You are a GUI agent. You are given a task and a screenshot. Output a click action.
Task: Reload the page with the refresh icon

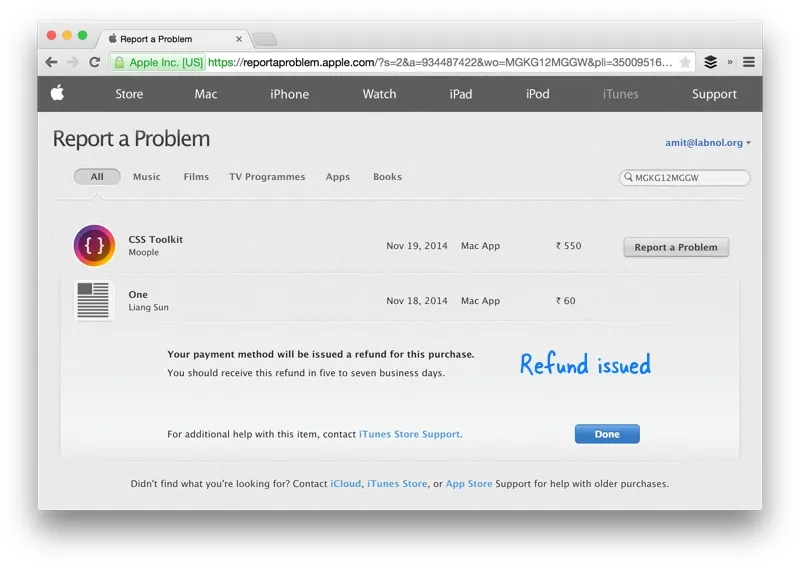point(94,62)
